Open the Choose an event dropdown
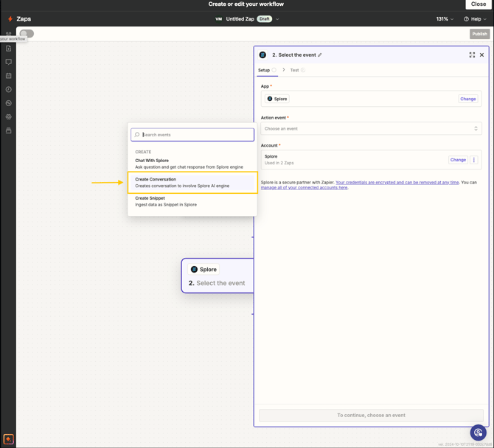Image resolution: width=494 pixels, height=448 pixels. [x=371, y=128]
